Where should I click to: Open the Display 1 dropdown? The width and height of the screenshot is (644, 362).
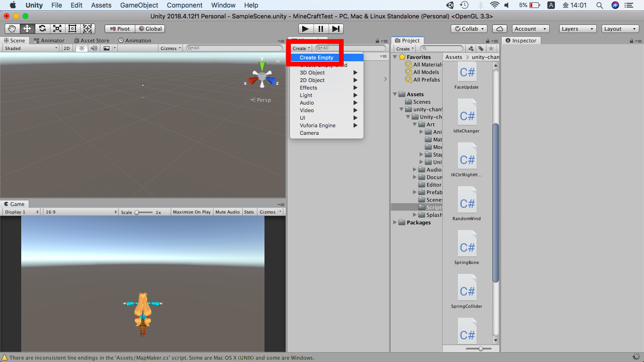[x=22, y=212]
